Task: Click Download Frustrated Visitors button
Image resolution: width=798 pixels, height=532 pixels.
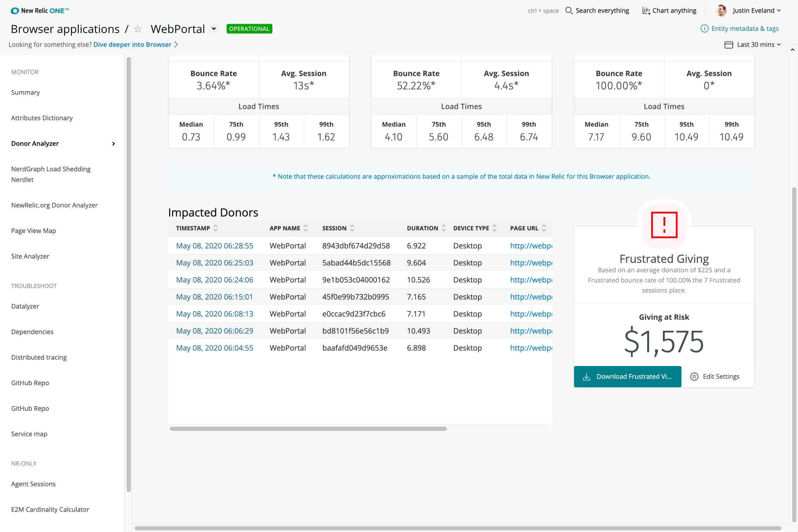Action: click(627, 377)
